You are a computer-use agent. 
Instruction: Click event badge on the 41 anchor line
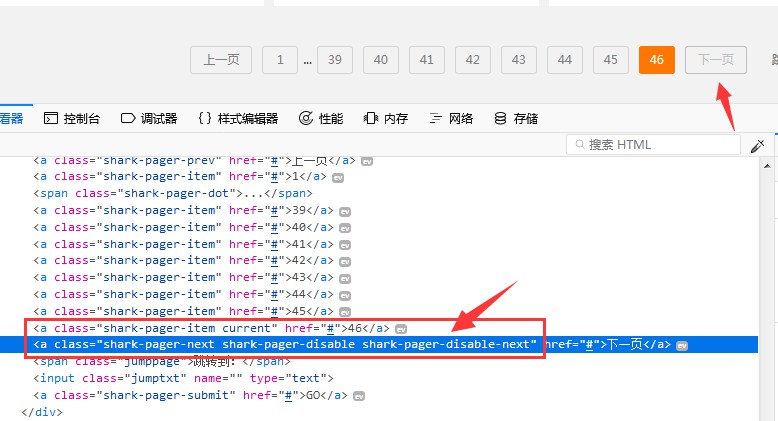(x=345, y=245)
